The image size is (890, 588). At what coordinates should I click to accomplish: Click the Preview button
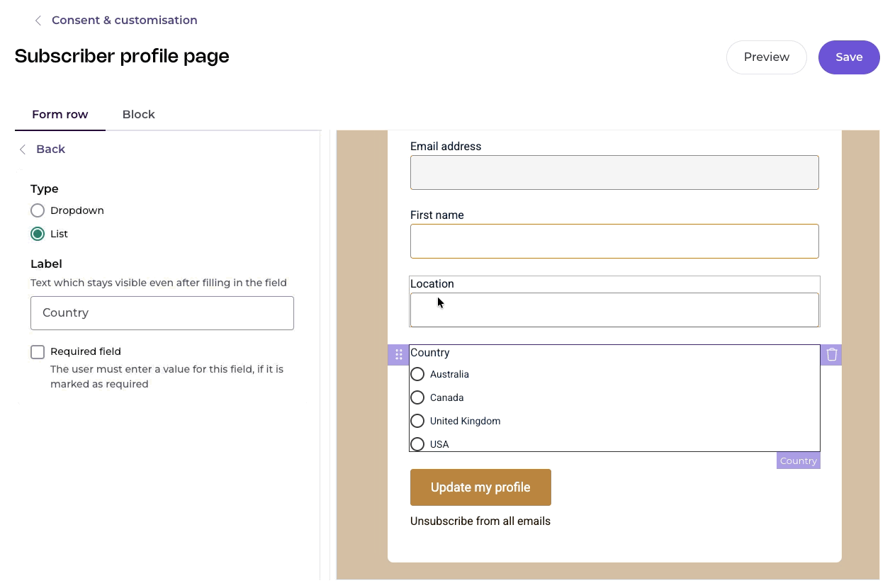tap(767, 57)
